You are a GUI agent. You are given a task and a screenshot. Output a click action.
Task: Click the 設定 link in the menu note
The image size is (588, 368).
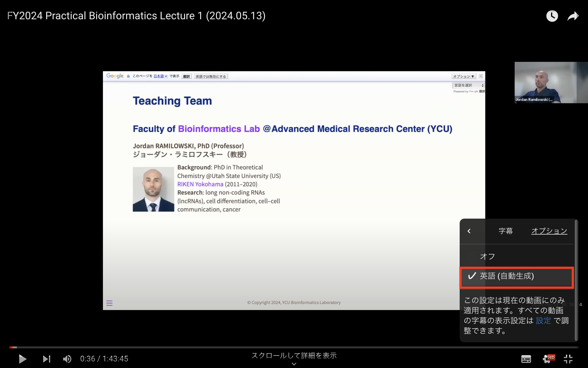click(x=543, y=321)
